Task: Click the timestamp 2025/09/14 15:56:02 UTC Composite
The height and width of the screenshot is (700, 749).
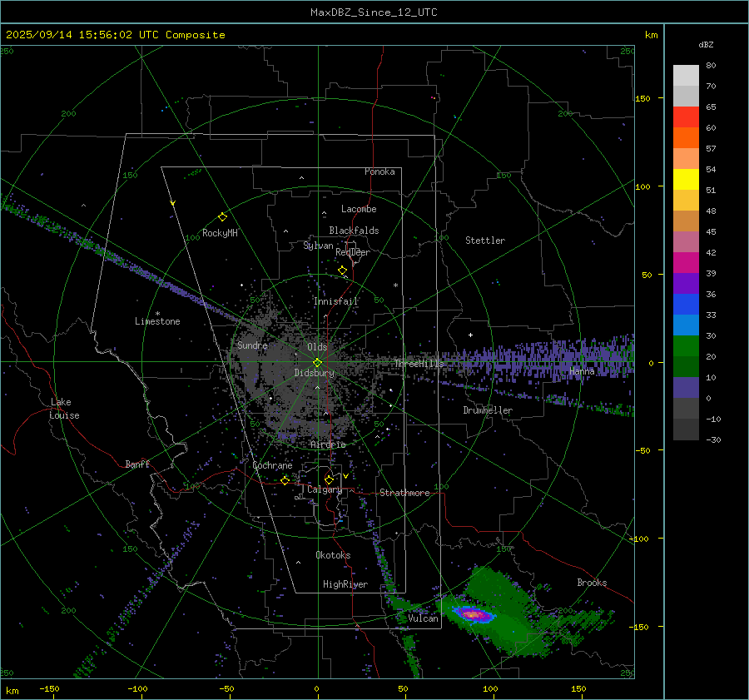Action: pos(116,35)
